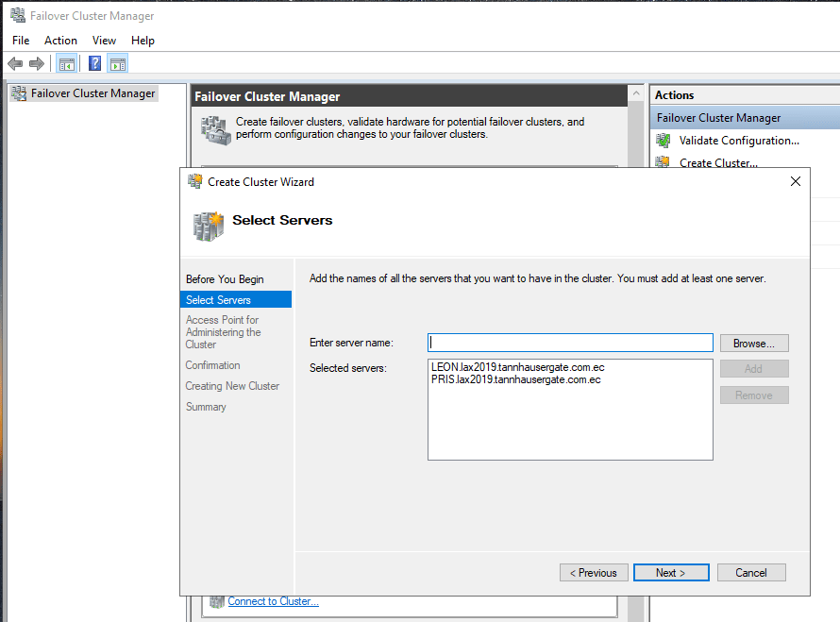Toggle the Show/Hide Console Tree icon
840x622 pixels.
point(66,63)
